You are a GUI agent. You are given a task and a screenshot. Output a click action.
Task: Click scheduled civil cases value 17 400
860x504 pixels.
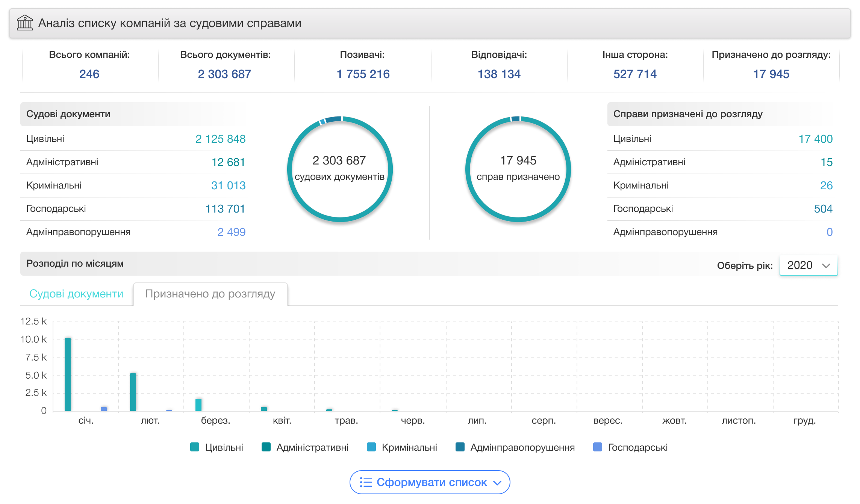(x=815, y=139)
